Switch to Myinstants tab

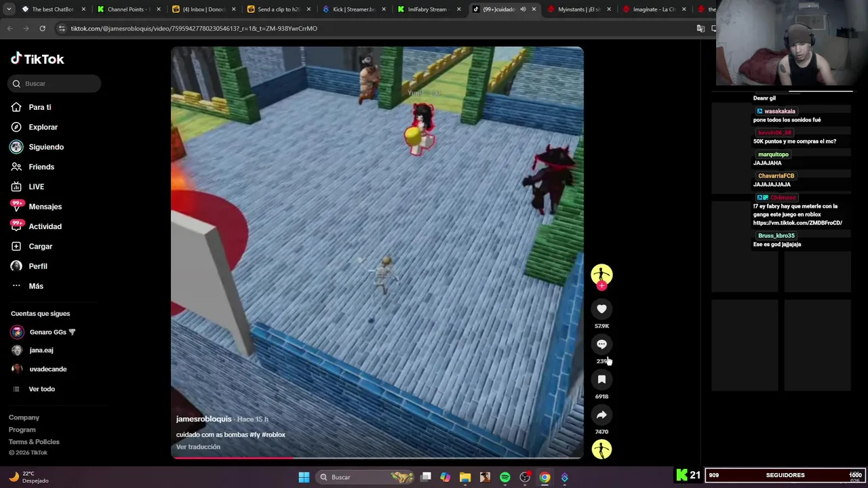[578, 9]
